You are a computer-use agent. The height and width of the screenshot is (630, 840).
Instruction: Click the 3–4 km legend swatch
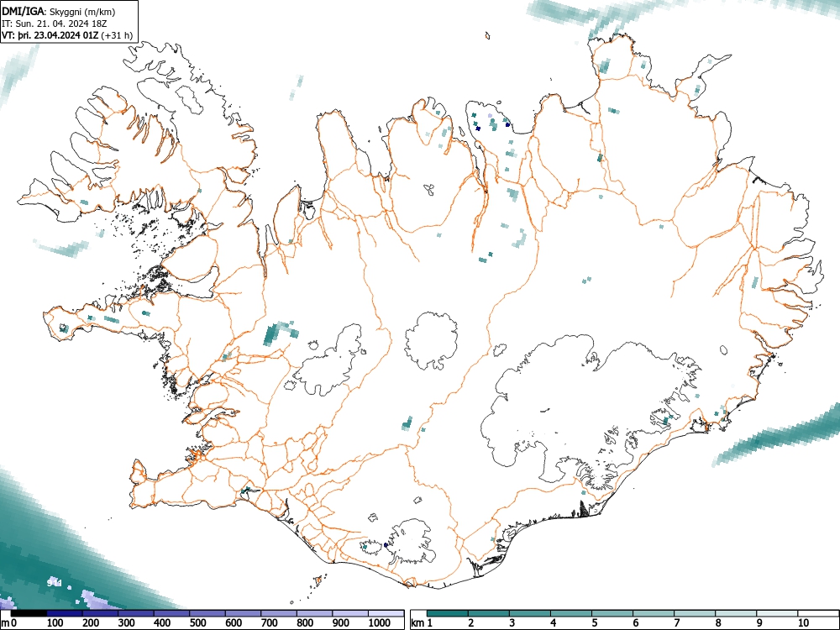pyautogui.click(x=530, y=613)
